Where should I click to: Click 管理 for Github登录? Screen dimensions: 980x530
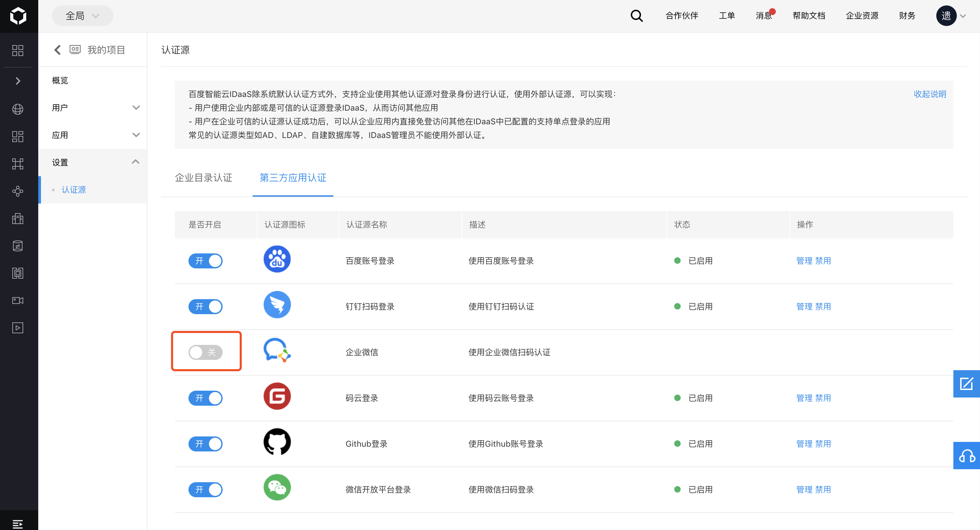click(804, 444)
